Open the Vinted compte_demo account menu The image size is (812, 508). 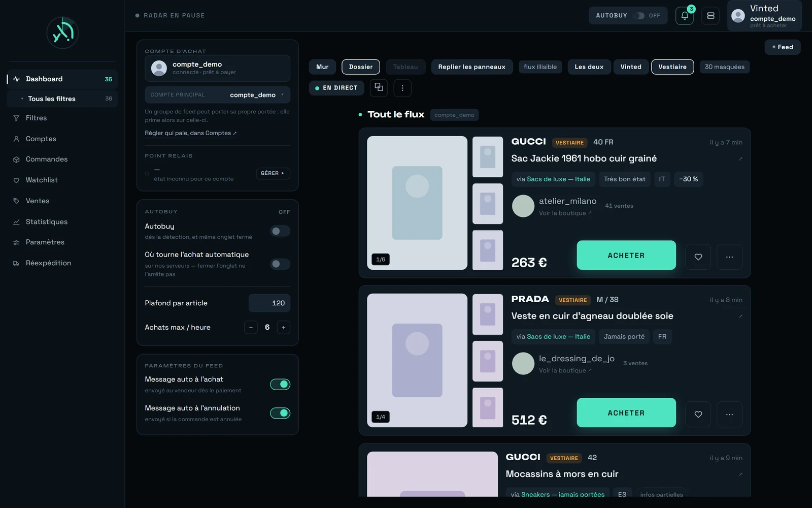coord(764,16)
